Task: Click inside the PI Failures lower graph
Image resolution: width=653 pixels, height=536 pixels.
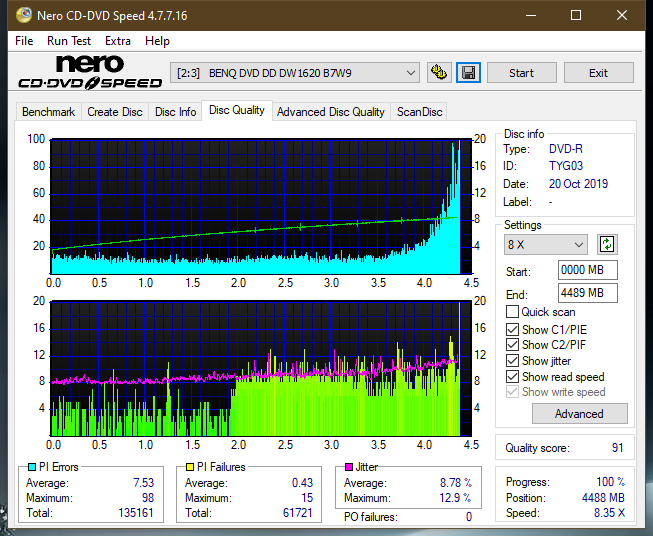Action: coord(261,369)
